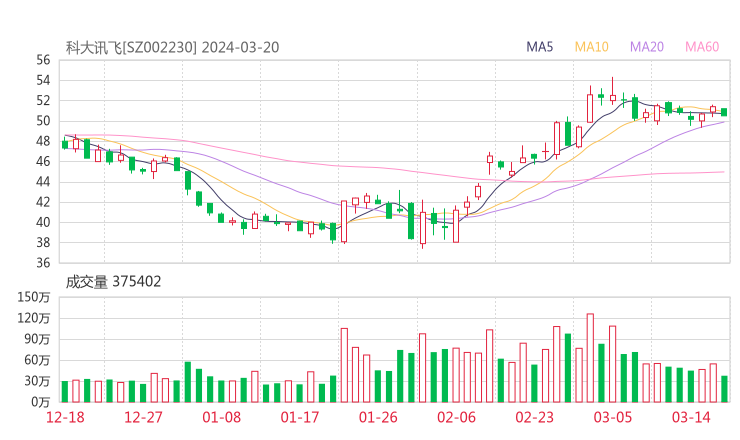Click the 44 price axis label

[x=43, y=182]
